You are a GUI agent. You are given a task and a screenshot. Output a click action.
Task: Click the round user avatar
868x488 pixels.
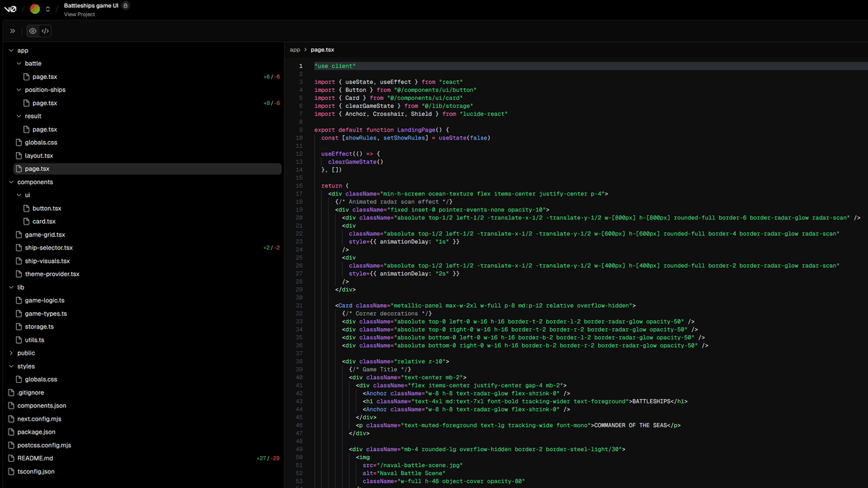tap(35, 9)
